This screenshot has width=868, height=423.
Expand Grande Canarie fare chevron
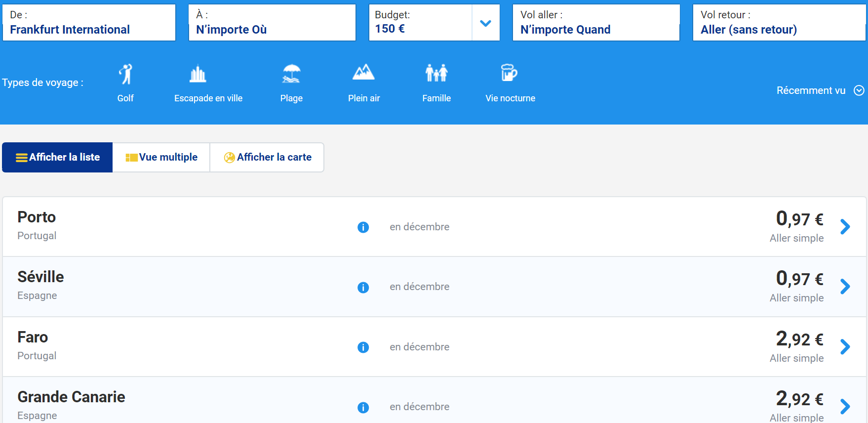click(x=845, y=407)
